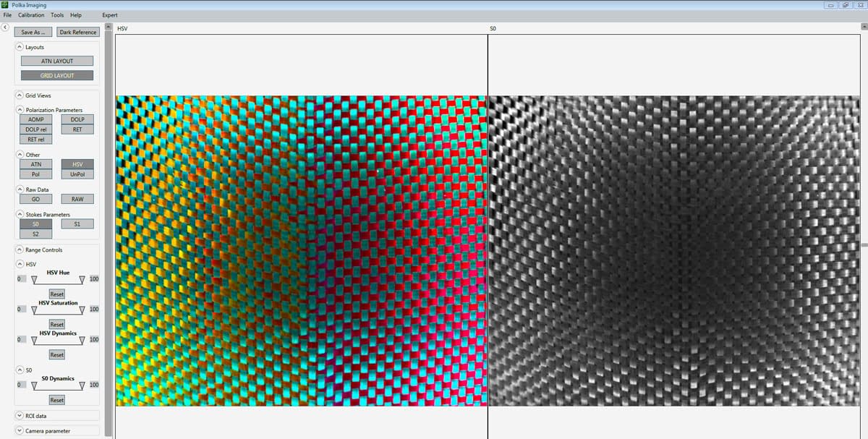Screen dimensions: 868x439
Task: Toggle the S0 Stokes parameter view
Action: [x=35, y=223]
